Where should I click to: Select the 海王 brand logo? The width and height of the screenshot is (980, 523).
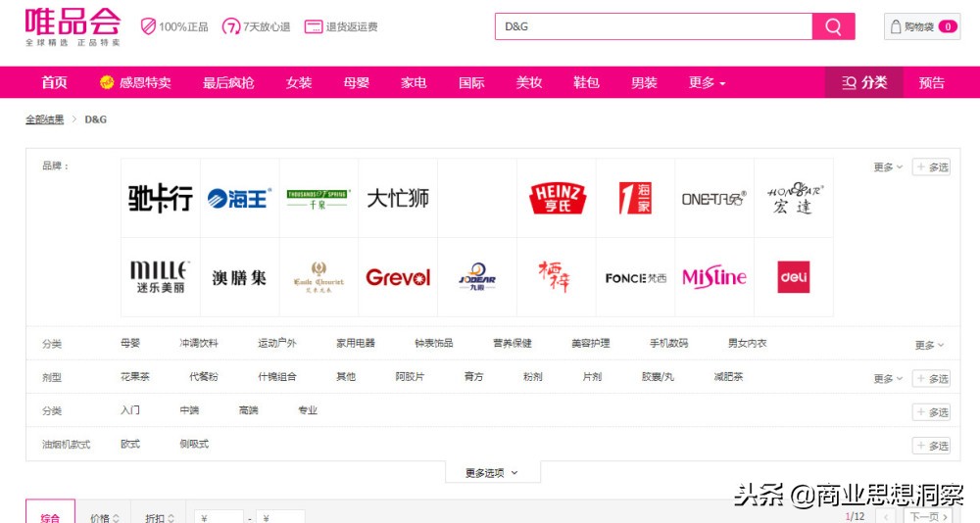click(x=239, y=198)
